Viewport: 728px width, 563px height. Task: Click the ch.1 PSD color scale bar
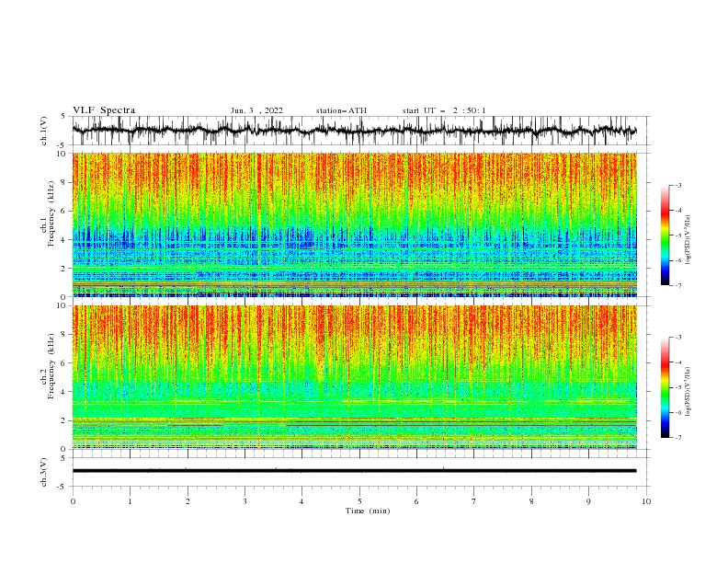tap(665, 236)
